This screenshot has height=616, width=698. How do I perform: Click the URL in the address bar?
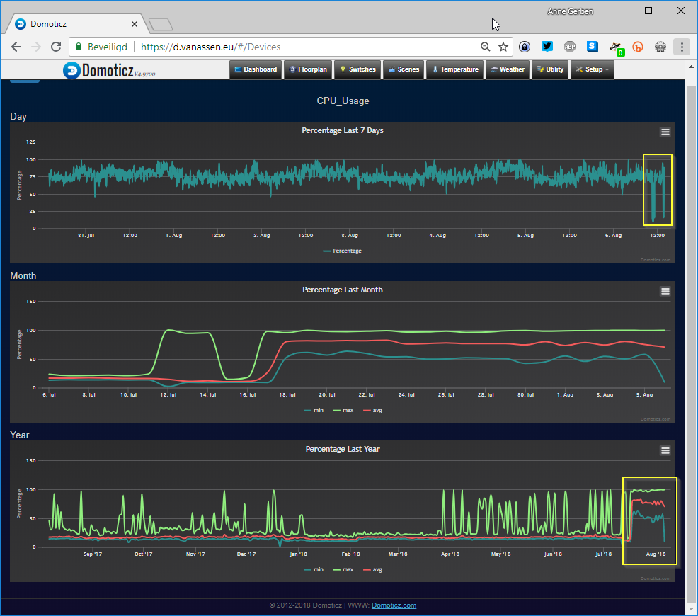coord(210,47)
